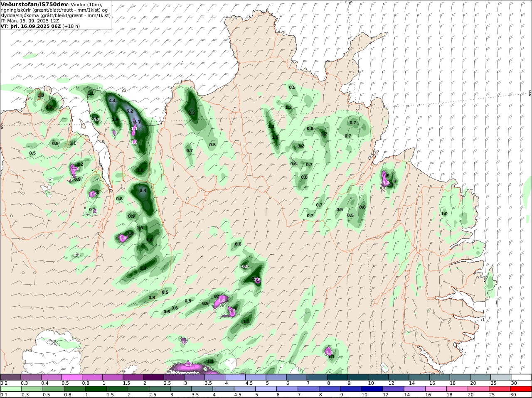Click the lavender snow swatch between 4 and 4.5

235,377
